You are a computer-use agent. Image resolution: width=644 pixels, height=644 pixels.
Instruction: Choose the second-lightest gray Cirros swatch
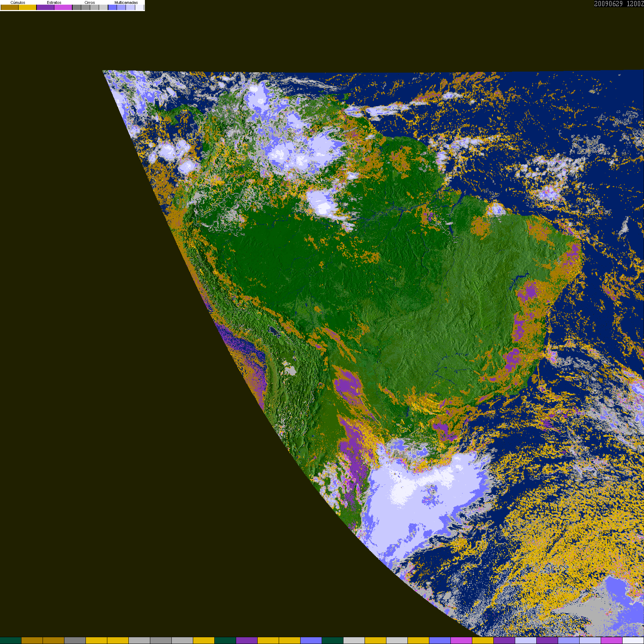coord(94,7)
